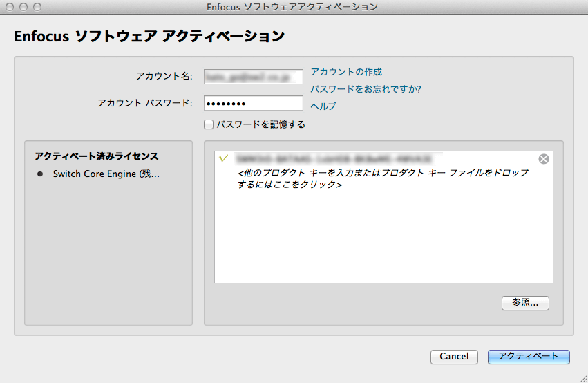Click the アクティベート済みライセンス heading
Screen dimensions: 588x383
tap(97, 156)
